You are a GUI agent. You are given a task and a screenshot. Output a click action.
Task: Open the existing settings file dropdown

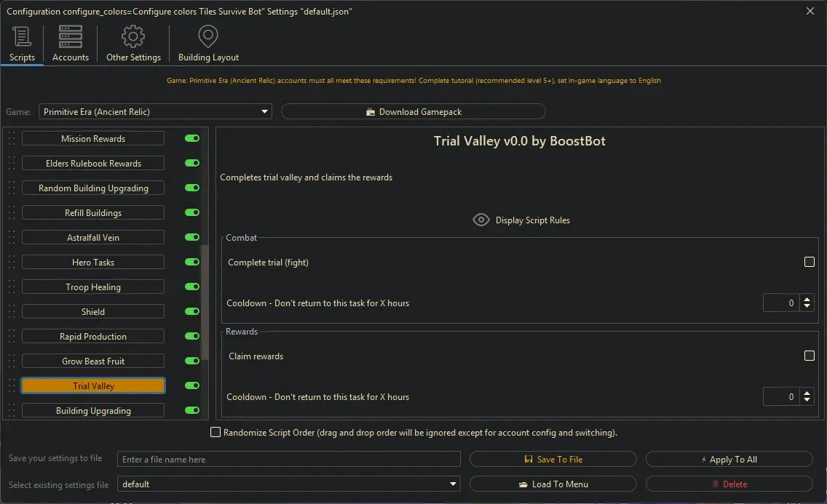(x=454, y=484)
